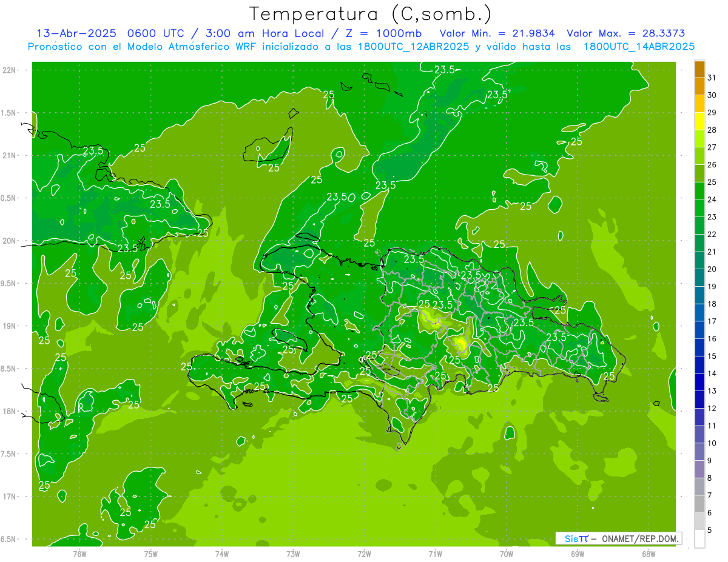Image resolution: width=728 pixels, height=562 pixels.
Task: Click the "72W" longitude label
Action: [364, 554]
